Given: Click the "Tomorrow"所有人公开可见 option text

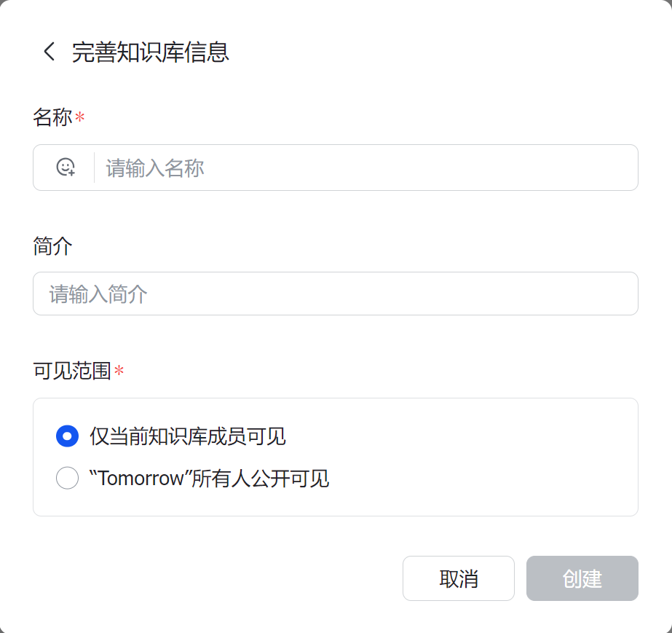Looking at the screenshot, I should [x=209, y=479].
